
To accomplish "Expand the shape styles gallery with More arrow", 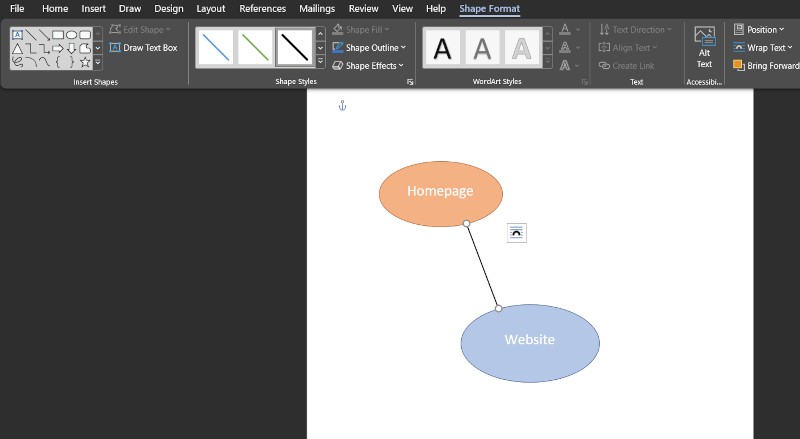I will (320, 62).
